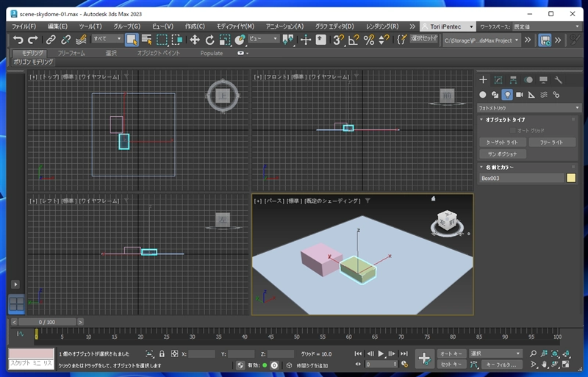Toggle selection lock
The width and height of the screenshot is (588, 377).
162,353
